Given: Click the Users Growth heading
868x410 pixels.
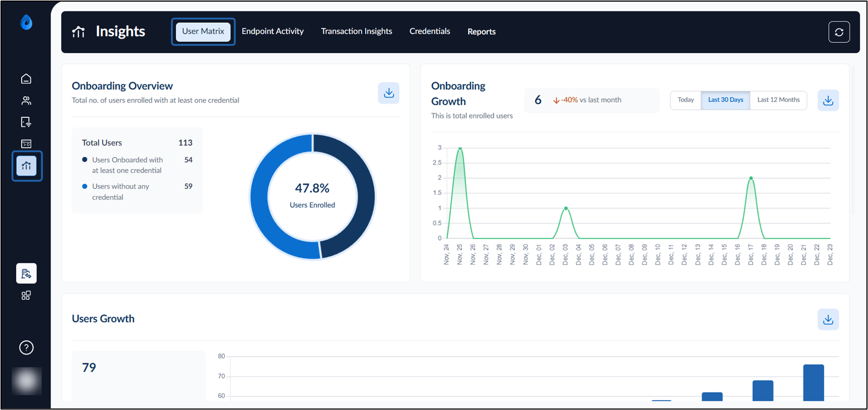Looking at the screenshot, I should (103, 319).
